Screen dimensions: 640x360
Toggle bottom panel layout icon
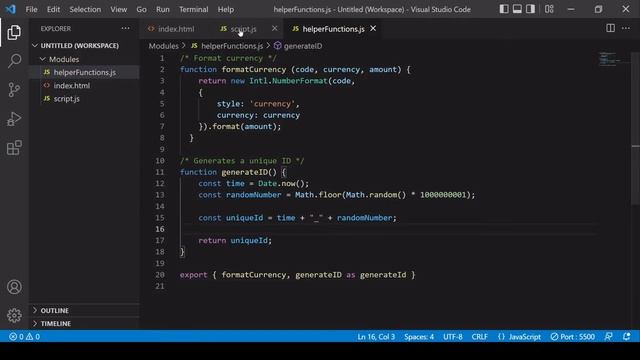point(517,9)
